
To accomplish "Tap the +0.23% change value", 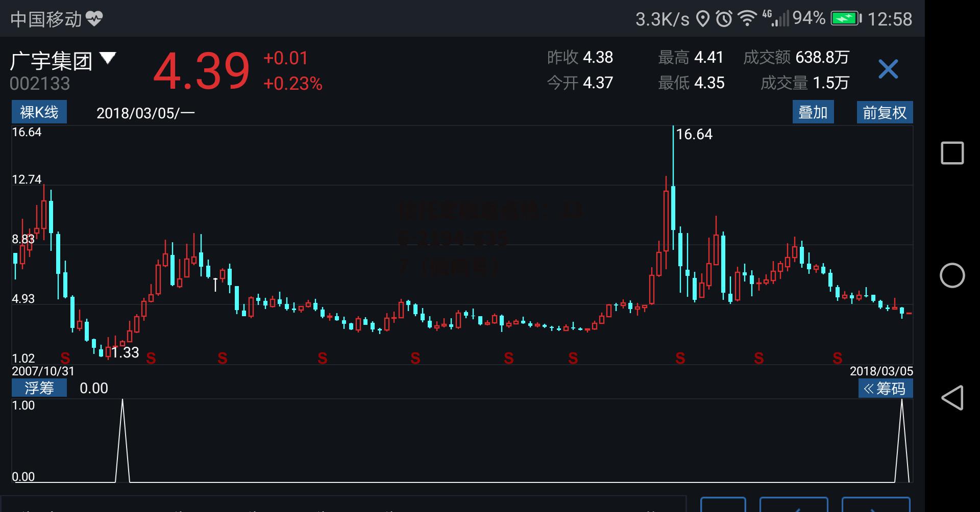I will tap(293, 84).
